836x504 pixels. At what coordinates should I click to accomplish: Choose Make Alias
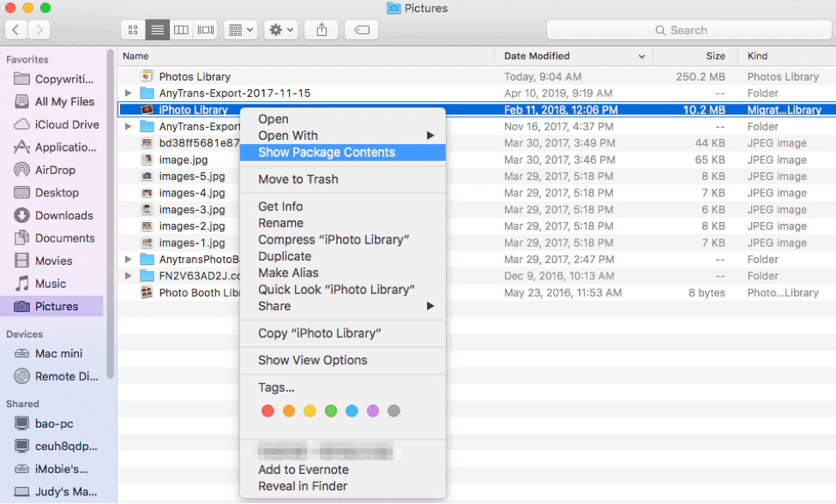342,273
